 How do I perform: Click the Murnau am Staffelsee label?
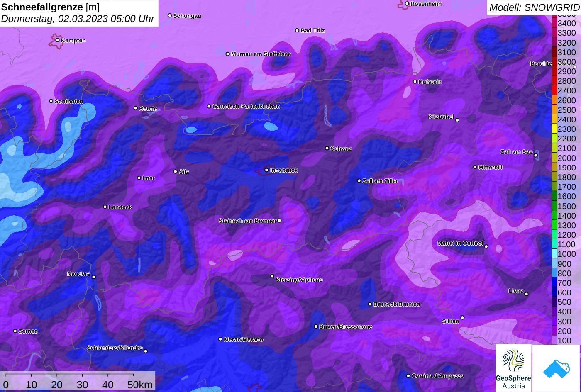click(x=261, y=54)
